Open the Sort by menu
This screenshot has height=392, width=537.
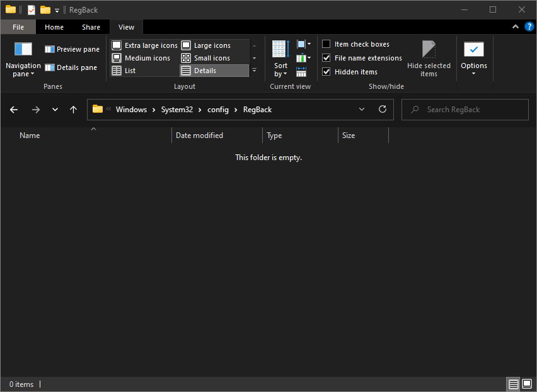coord(280,59)
